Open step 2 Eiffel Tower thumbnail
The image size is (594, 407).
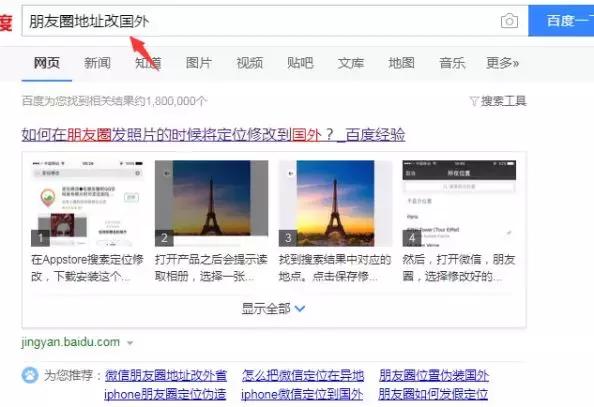coord(211,204)
